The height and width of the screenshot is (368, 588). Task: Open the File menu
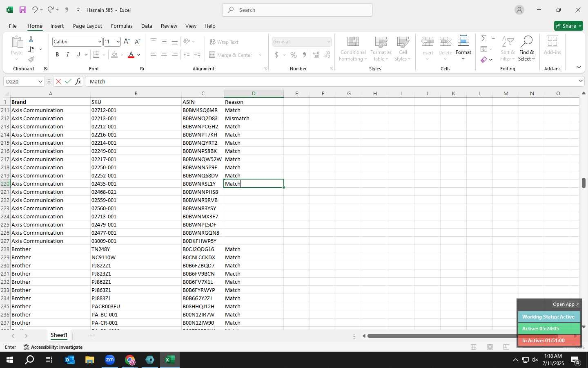[13, 26]
